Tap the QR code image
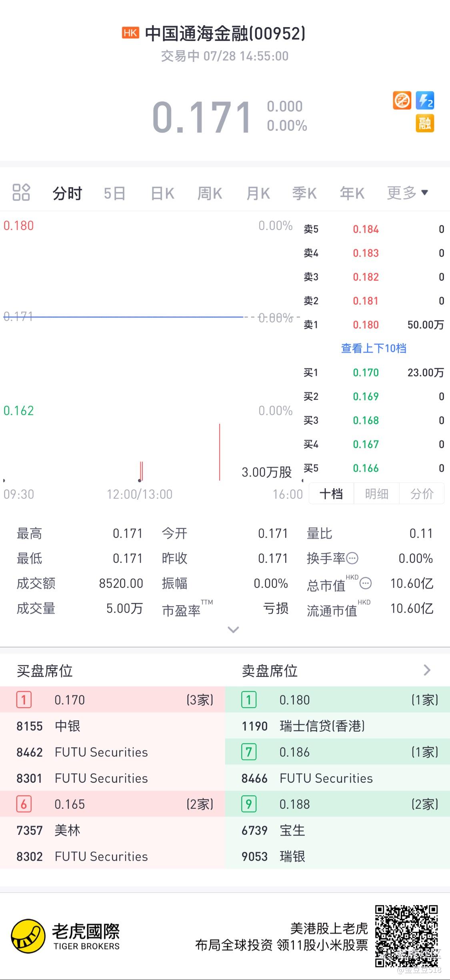The width and height of the screenshot is (450, 980). pos(406,936)
